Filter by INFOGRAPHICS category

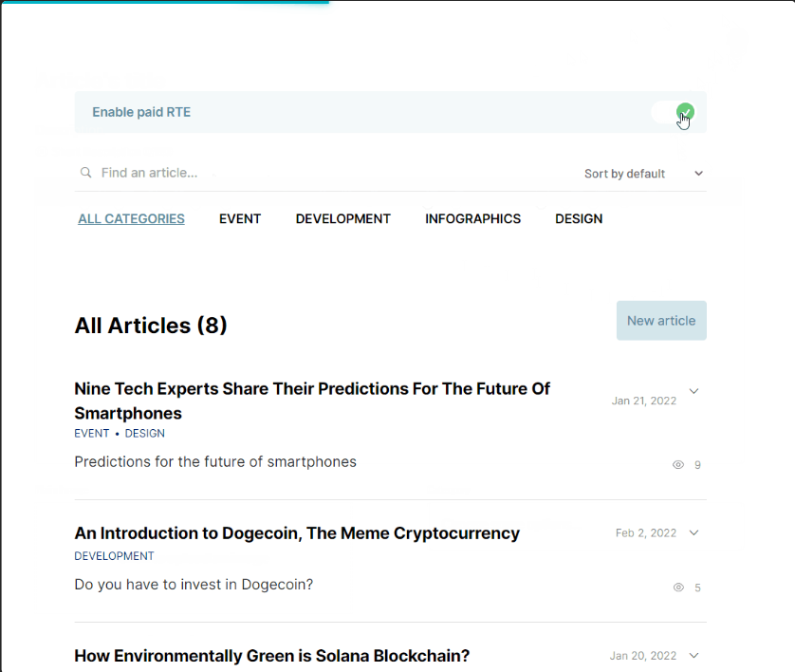(x=473, y=218)
